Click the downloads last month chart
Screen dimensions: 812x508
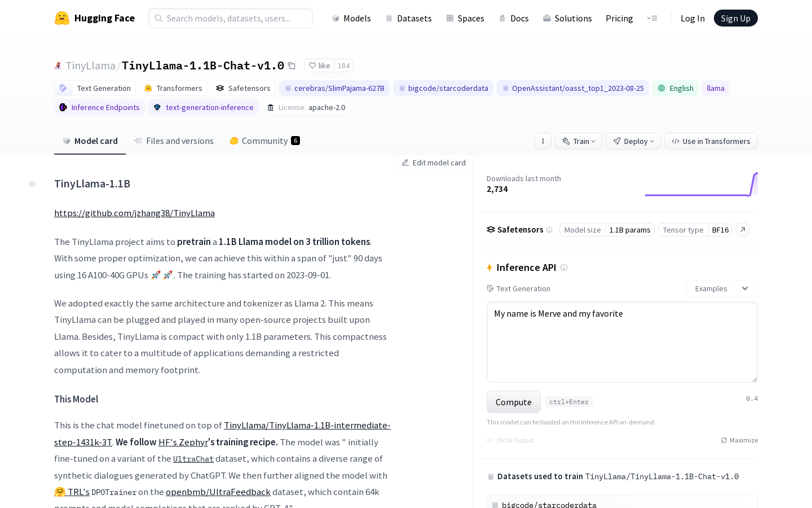pyautogui.click(x=701, y=184)
